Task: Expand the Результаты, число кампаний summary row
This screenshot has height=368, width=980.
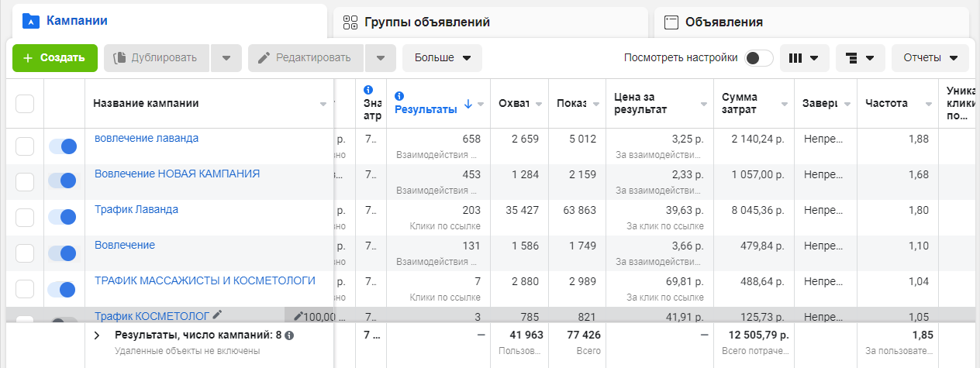Action: [x=97, y=335]
